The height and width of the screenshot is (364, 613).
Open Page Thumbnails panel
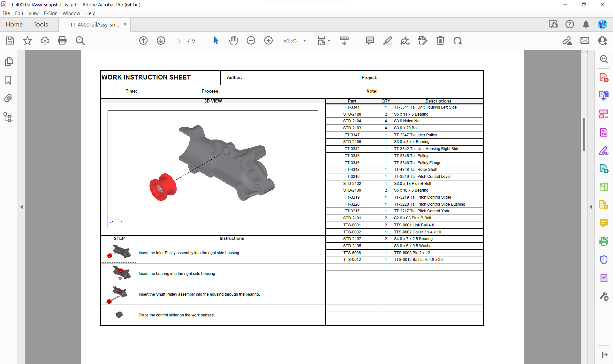point(8,61)
